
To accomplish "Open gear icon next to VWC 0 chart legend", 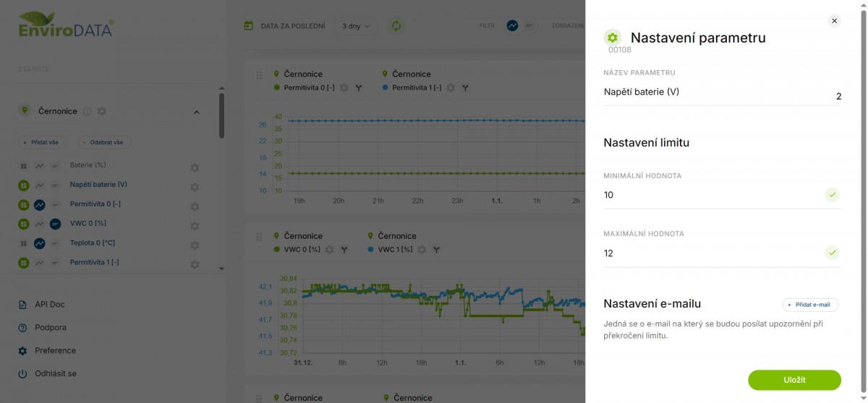I will (x=330, y=250).
